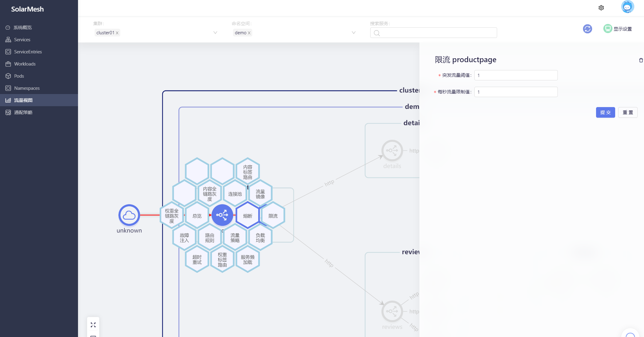The height and width of the screenshot is (337, 644).
Task: Remove the cluster01 tag
Action: pos(117,33)
